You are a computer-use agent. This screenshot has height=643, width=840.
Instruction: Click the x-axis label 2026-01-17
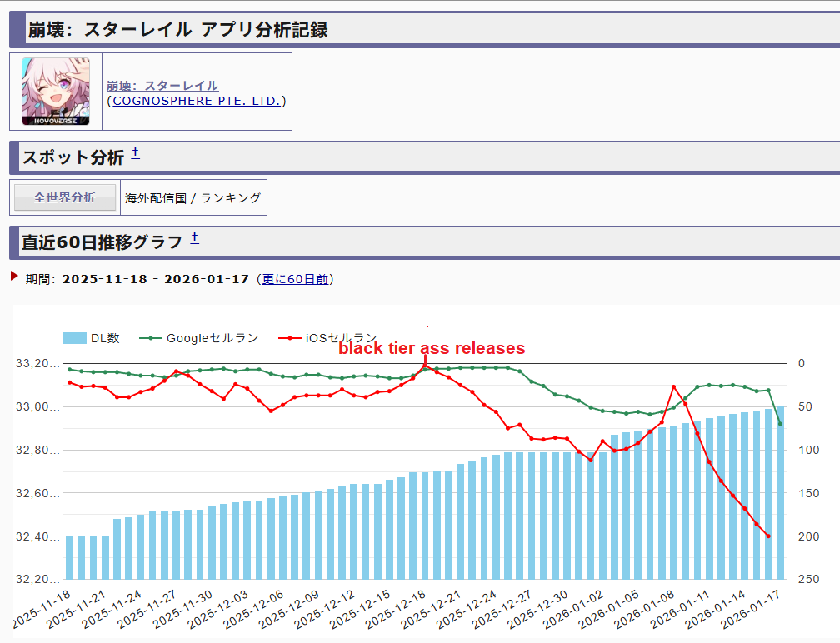[x=751, y=609]
